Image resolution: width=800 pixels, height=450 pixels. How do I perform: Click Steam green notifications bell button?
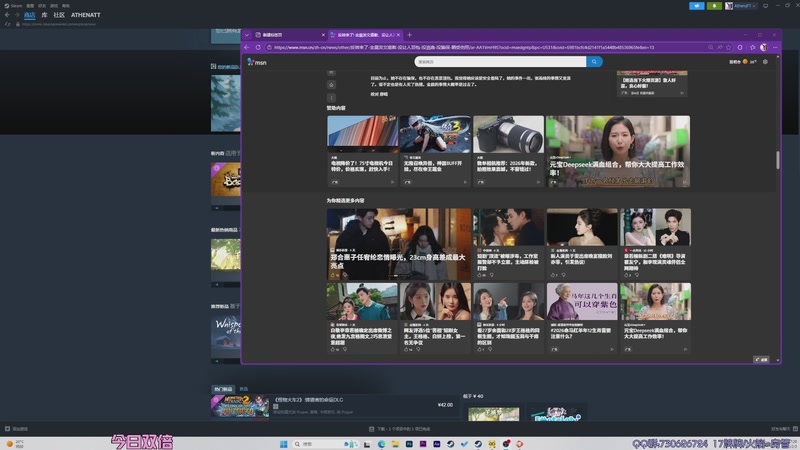coord(714,6)
